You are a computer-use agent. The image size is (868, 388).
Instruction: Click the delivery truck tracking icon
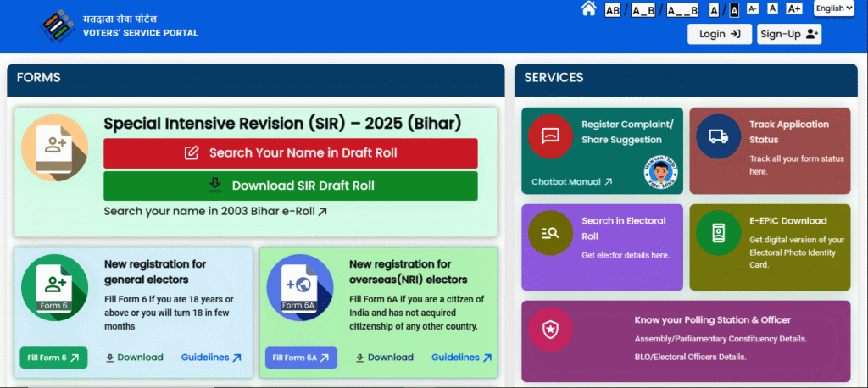point(719,136)
